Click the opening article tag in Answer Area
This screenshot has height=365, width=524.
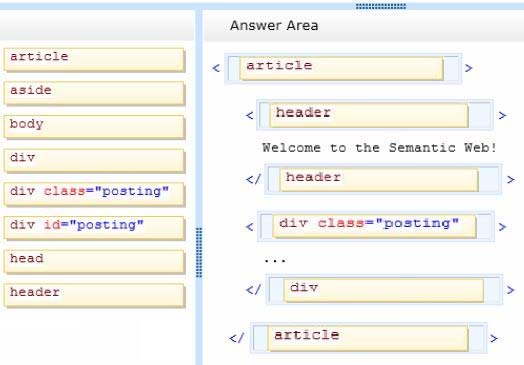coord(342,69)
